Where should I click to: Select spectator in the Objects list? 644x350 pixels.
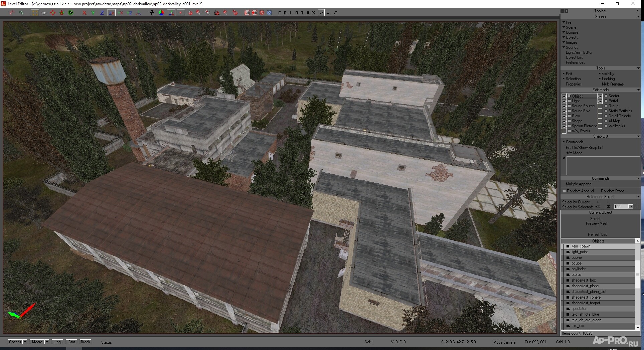(579, 309)
